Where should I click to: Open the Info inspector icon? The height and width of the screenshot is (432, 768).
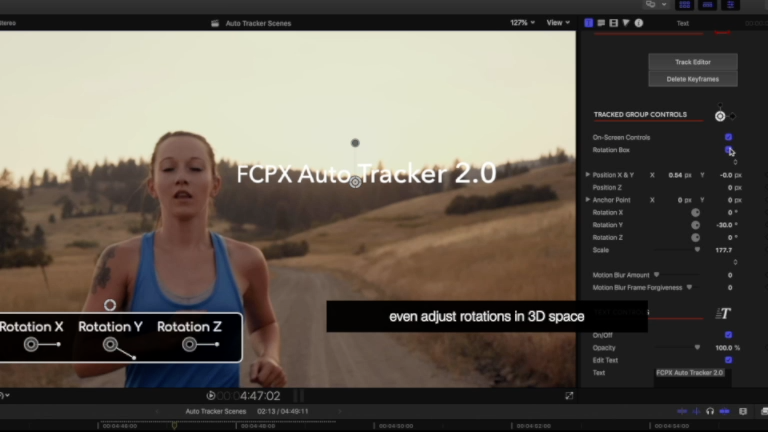coord(639,23)
